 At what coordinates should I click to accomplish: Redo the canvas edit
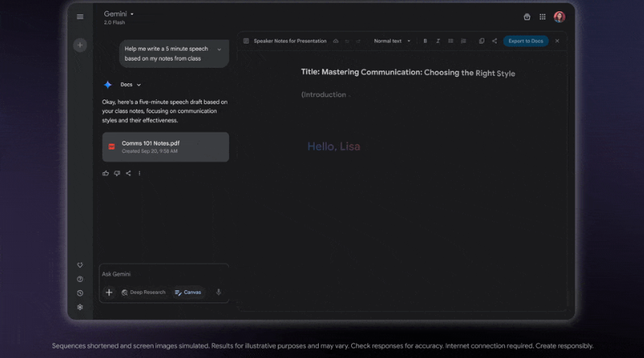[358, 41]
